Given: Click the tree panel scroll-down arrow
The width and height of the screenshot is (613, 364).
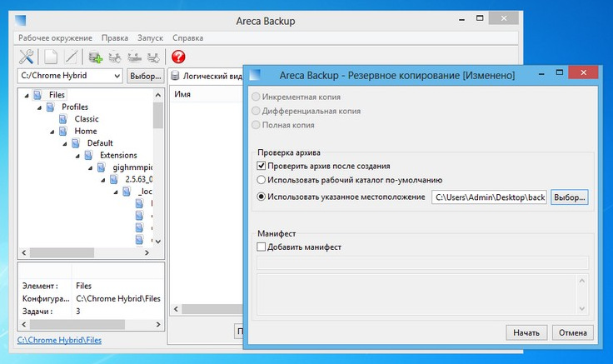Looking at the screenshot, I should 158,242.
